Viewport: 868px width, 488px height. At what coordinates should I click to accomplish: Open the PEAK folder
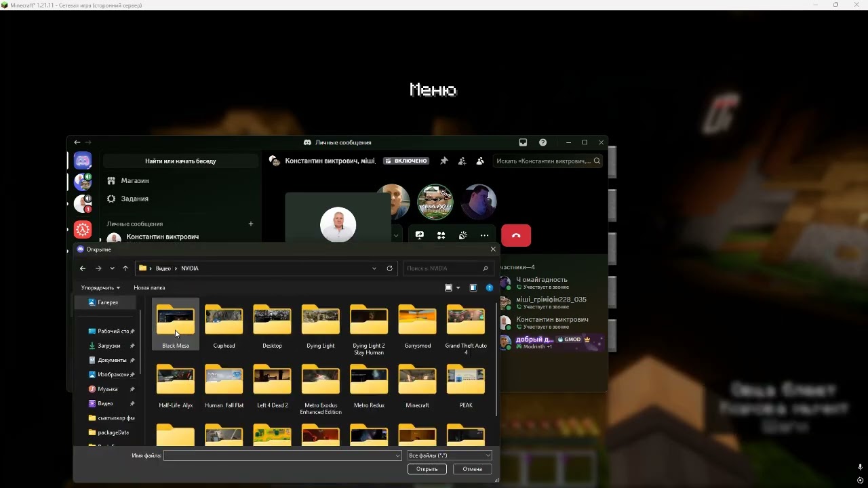466,385
